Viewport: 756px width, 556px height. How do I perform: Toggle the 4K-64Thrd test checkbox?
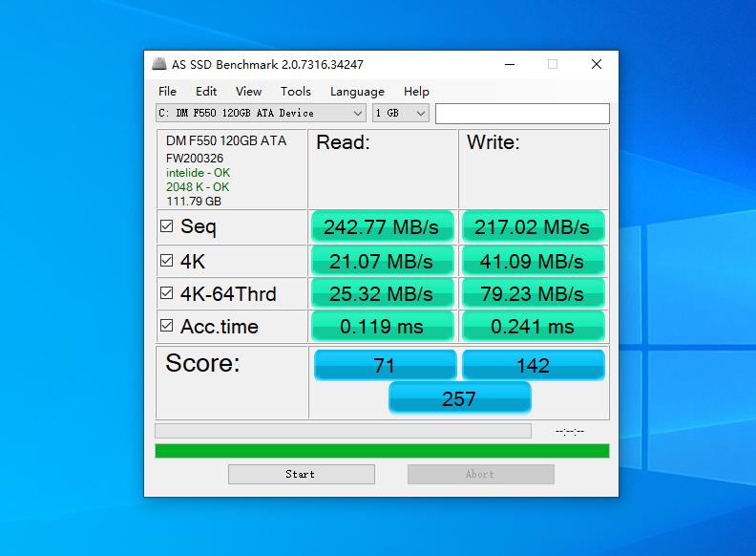[166, 293]
